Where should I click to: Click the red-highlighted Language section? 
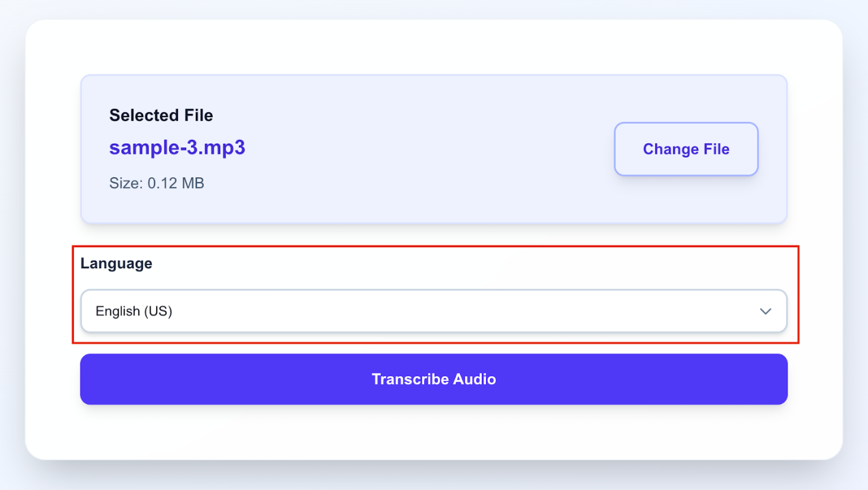tap(434, 292)
